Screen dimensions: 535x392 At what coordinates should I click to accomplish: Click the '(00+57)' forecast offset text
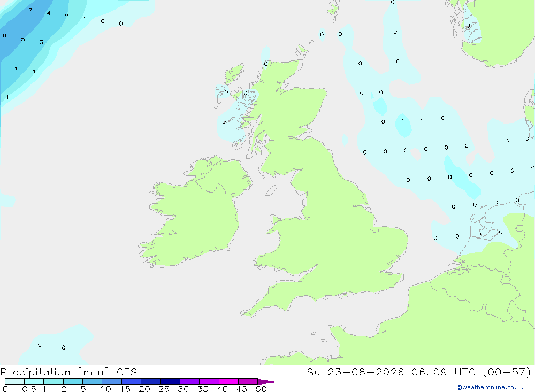click(x=507, y=372)
